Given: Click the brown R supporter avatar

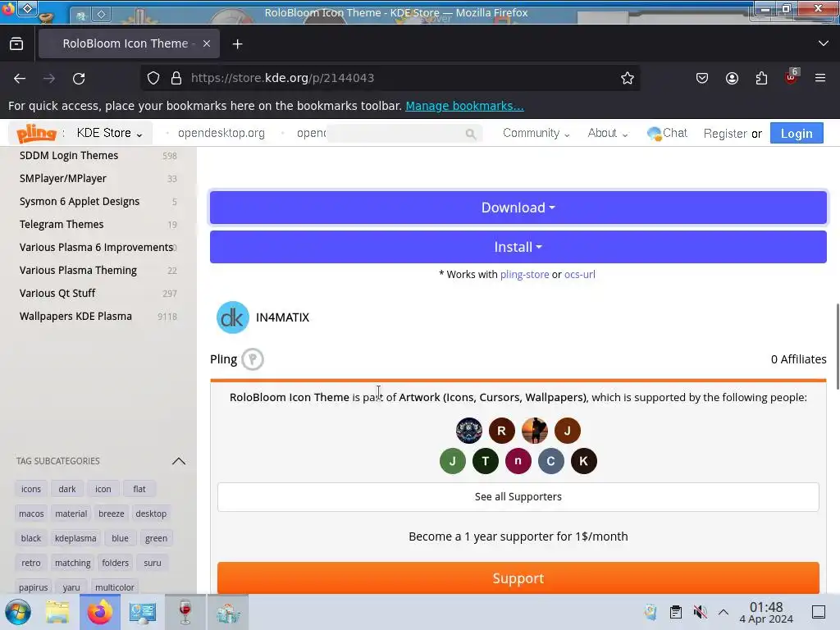Looking at the screenshot, I should click(502, 430).
